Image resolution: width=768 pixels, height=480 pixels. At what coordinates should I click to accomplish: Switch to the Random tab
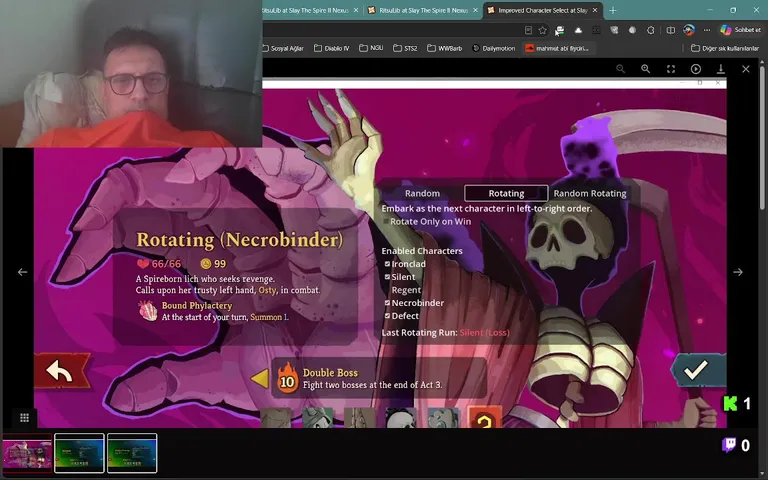pos(422,193)
